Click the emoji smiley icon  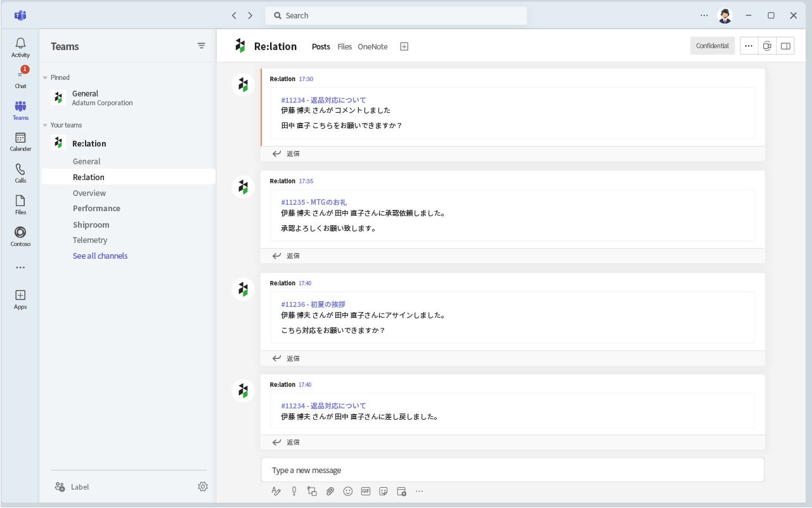pyautogui.click(x=347, y=491)
